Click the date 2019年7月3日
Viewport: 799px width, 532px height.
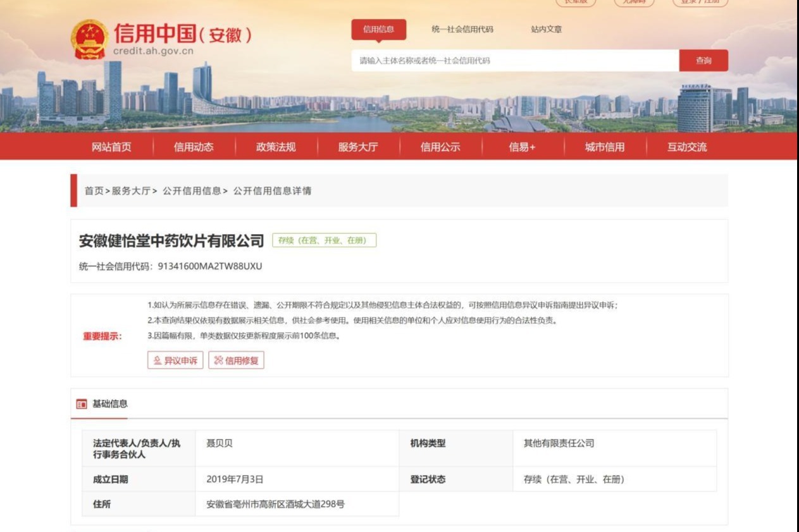pyautogui.click(x=235, y=479)
